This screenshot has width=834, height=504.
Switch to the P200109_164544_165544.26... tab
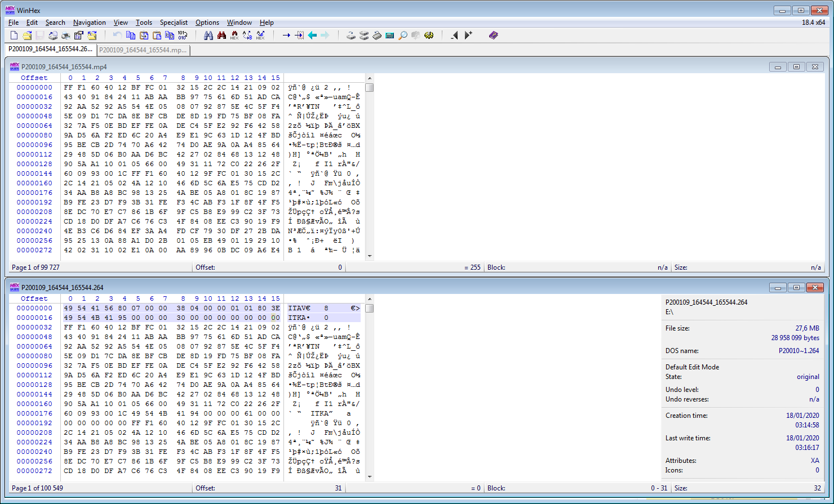[50, 50]
